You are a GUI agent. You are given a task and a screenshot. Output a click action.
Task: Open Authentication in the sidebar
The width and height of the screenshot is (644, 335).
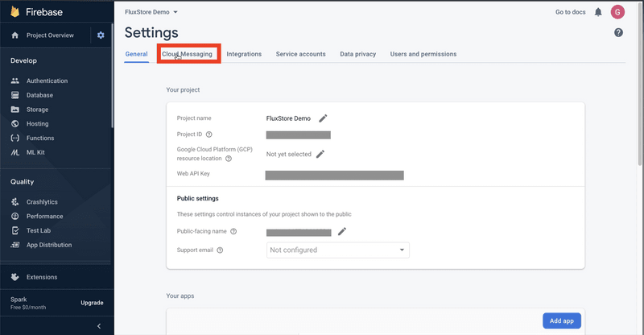click(47, 81)
